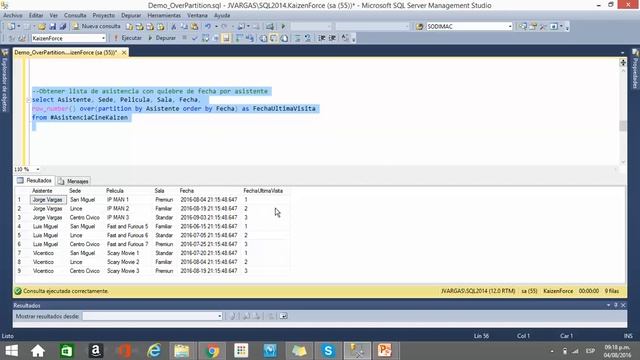
Task: Click the Decrease Indent icon
Action: tap(322, 38)
